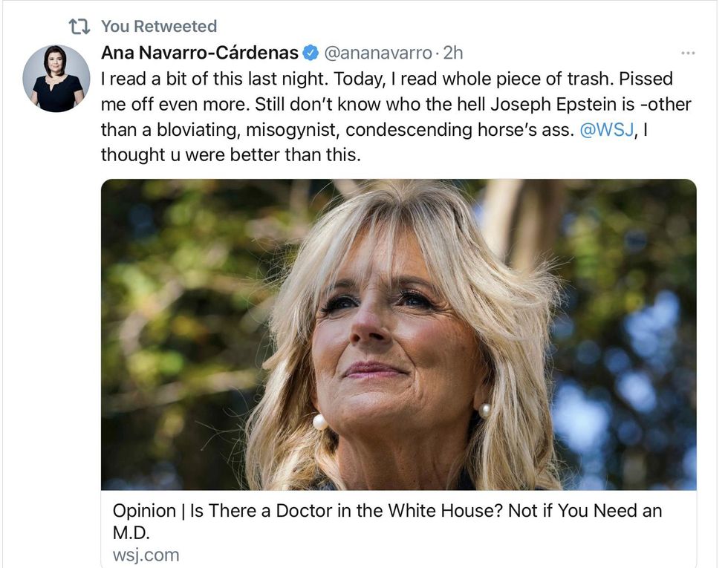The image size is (728, 568).
Task: Click the wsj.com domain label
Action: coord(146,555)
